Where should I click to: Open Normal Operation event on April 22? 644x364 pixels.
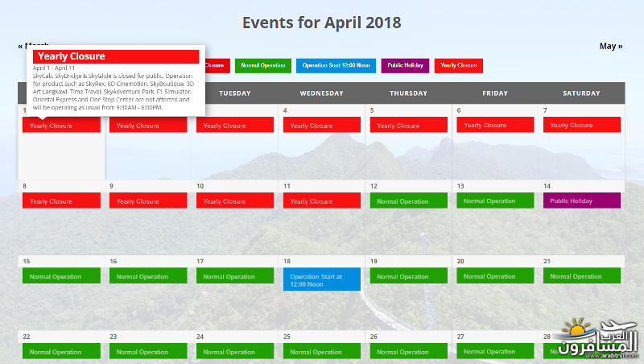(61, 352)
